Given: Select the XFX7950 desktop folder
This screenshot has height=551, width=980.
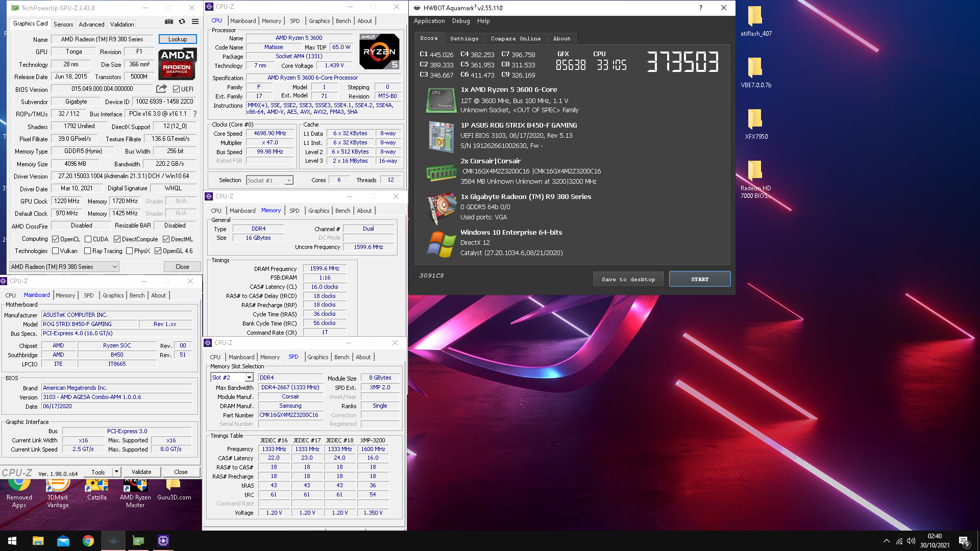Looking at the screenshot, I should point(756,124).
